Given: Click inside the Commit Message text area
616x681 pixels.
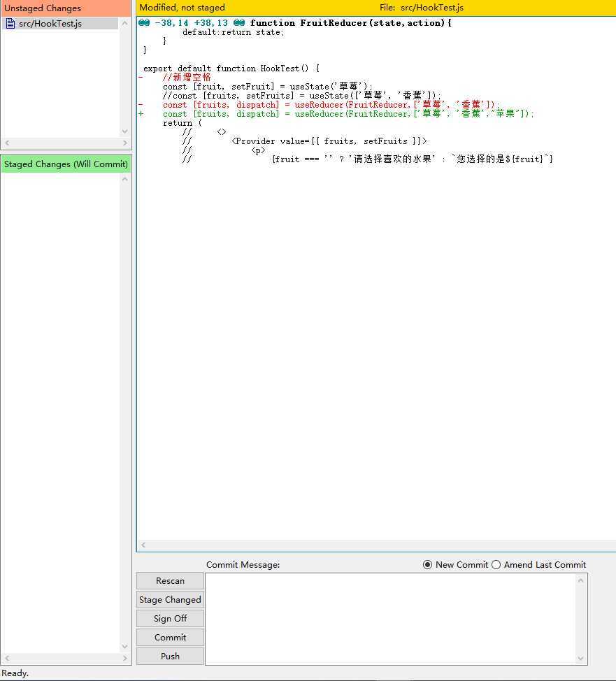Looking at the screenshot, I should pyautogui.click(x=390, y=619).
